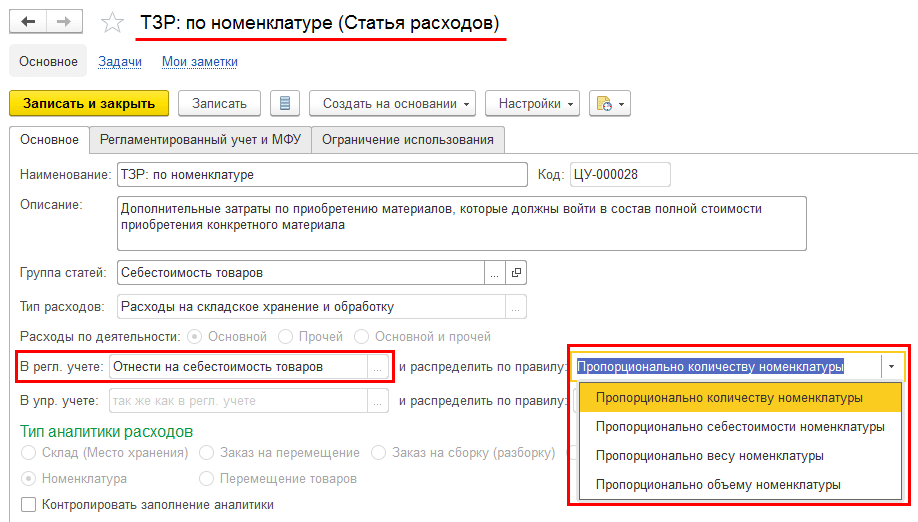Image resolution: width=918 pixels, height=522 pixels.
Task: Click ellipsis button for Тип расходов
Action: pos(515,306)
